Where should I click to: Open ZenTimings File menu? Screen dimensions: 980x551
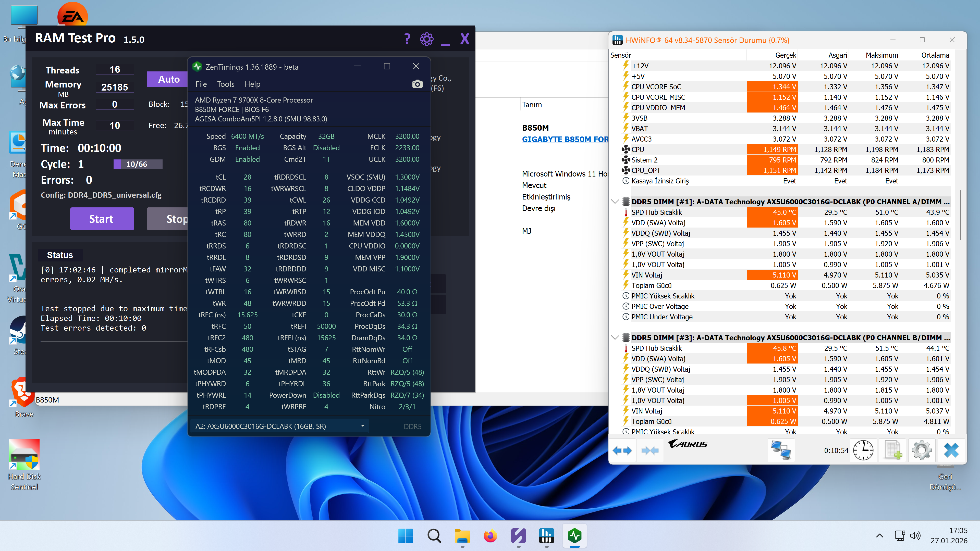click(201, 84)
